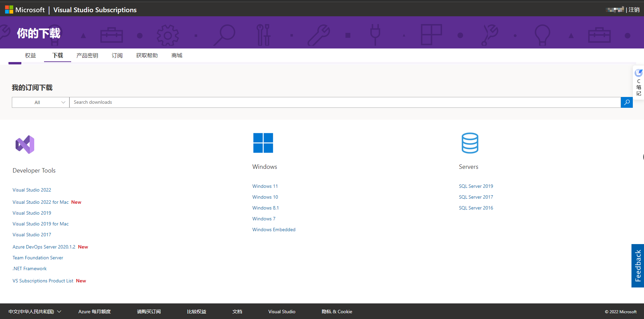Open the notes side widget icon
The image size is (644, 319).
pos(639,73)
